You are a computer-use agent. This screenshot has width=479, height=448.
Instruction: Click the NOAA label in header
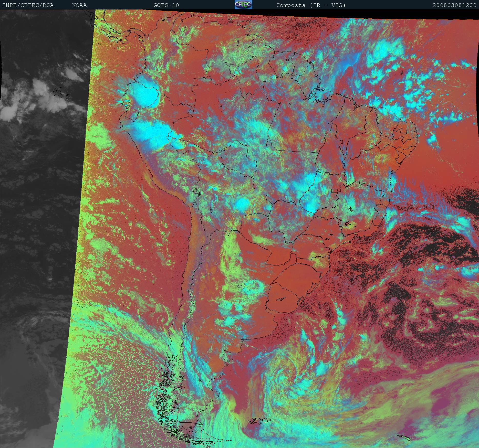coord(79,5)
